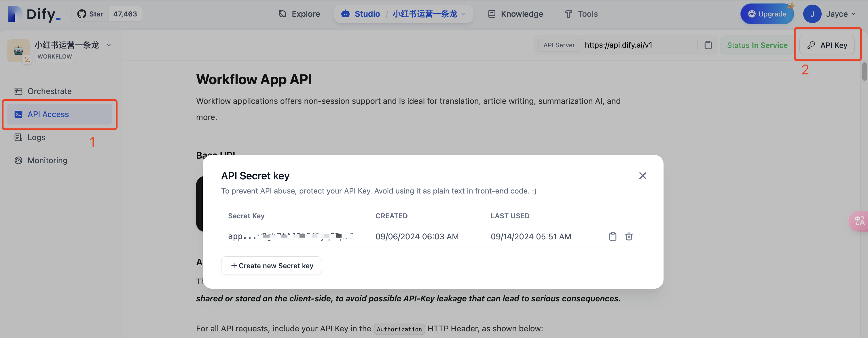Click the masked app... secret key text
868x338 pixels.
point(291,236)
